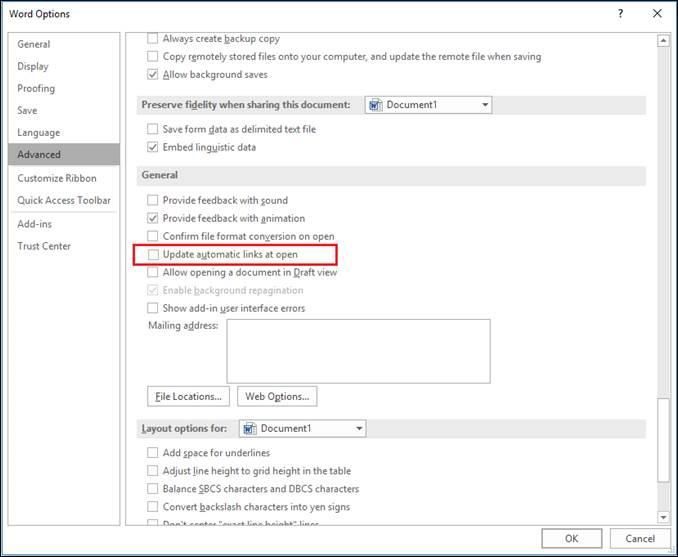Open Web Options dialog
The height and width of the screenshot is (557, 678).
pyautogui.click(x=276, y=396)
